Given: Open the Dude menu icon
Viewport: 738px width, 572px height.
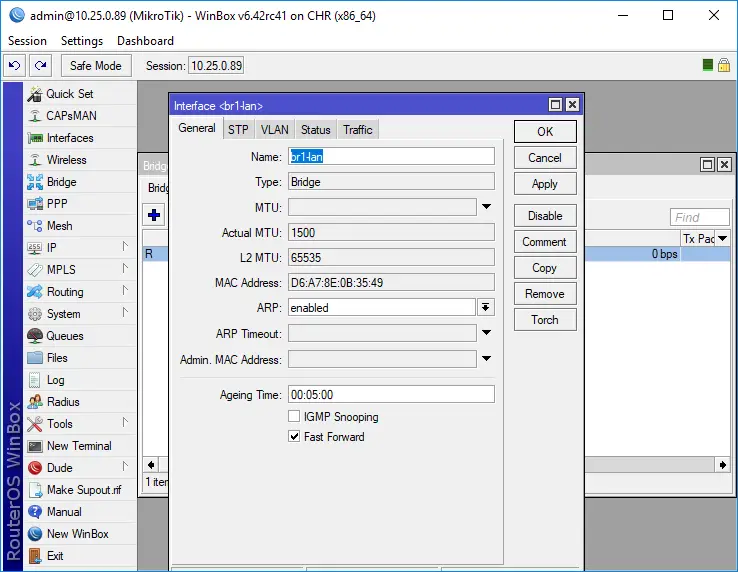Looking at the screenshot, I should click(35, 468).
